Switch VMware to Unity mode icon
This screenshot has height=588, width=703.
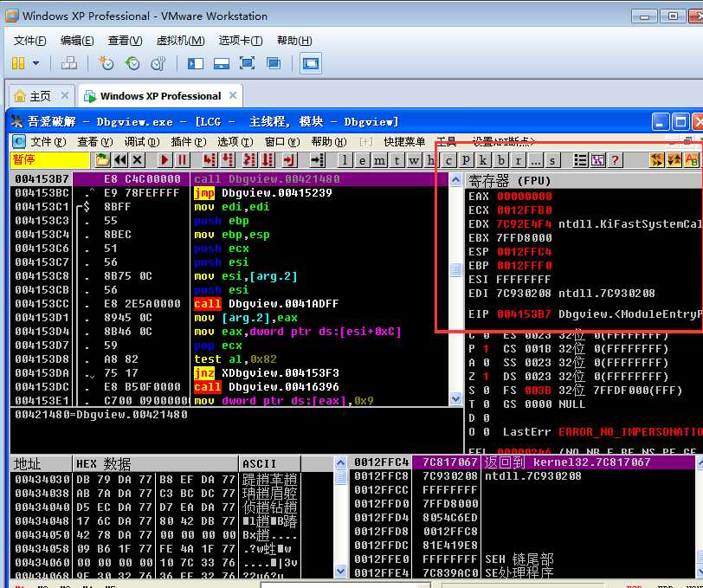(x=273, y=63)
